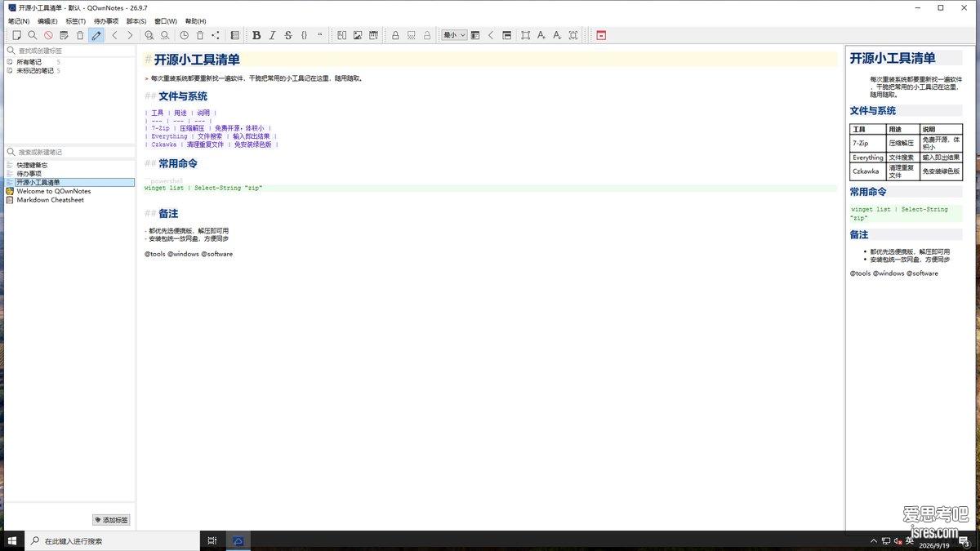Open the 标签(T) menu
The width and height of the screenshot is (980, 551).
(76, 21)
